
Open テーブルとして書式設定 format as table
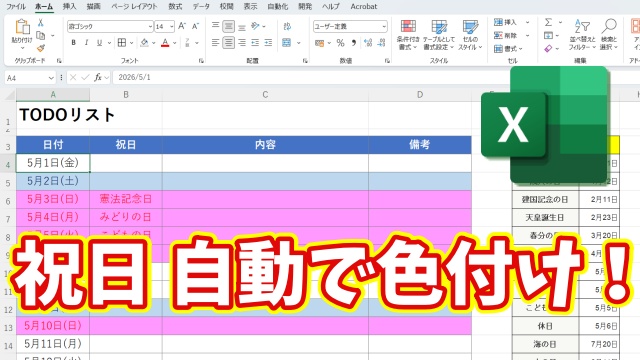click(438, 35)
